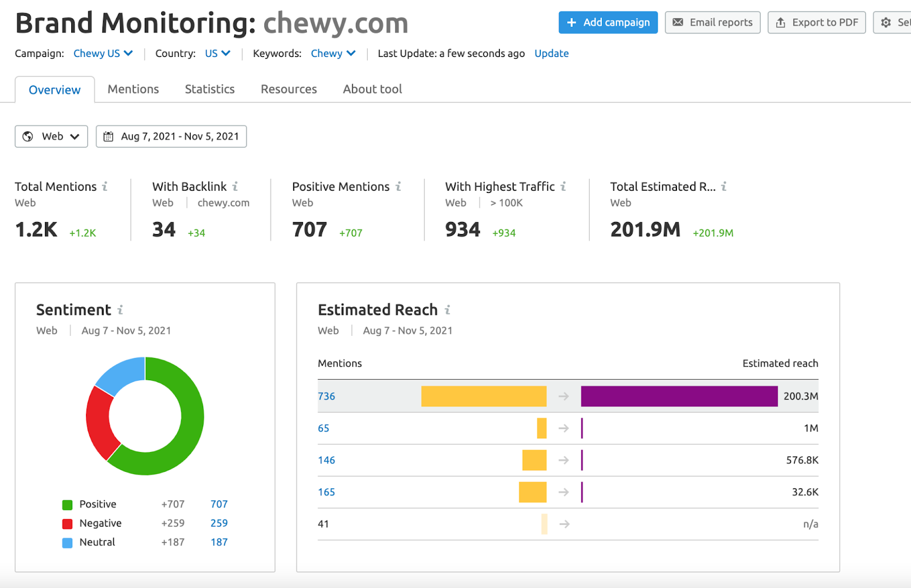The width and height of the screenshot is (911, 588).
Task: Open the 187 neutral mentions link
Action: 219,542
